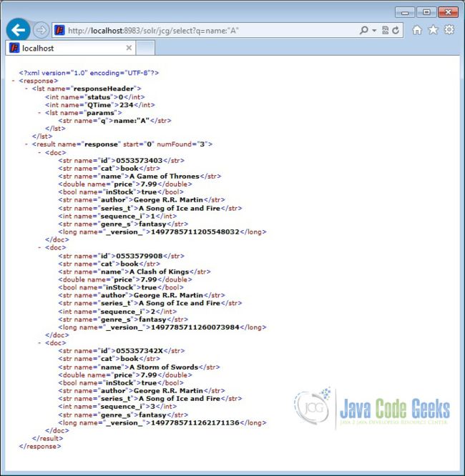
Task: Select the localhost tab
Action: click(x=71, y=48)
